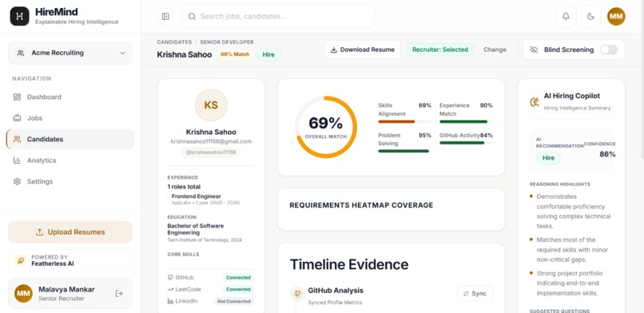Click the krishnasahoo11156@gmail.com email
The width and height of the screenshot is (644, 313).
pyautogui.click(x=211, y=141)
